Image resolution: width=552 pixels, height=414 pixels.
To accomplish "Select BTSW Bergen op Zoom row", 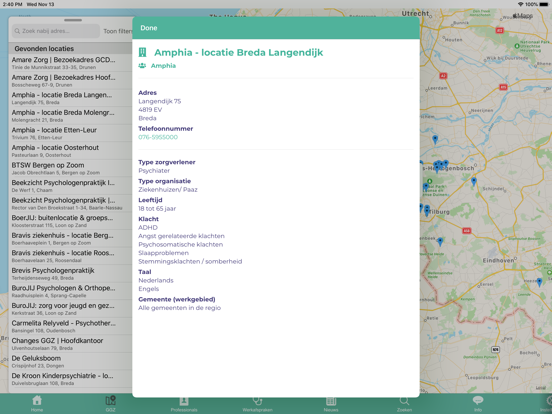I will point(70,168).
